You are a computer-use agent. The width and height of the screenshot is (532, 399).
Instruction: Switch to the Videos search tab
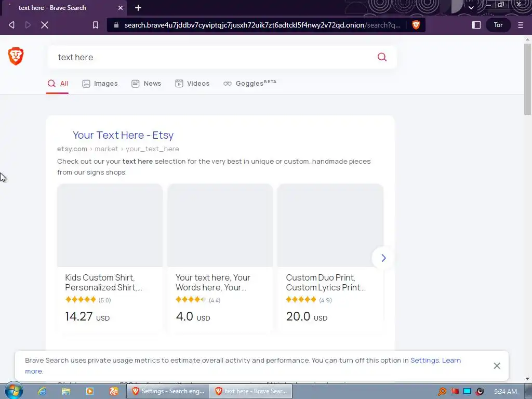pyautogui.click(x=192, y=84)
